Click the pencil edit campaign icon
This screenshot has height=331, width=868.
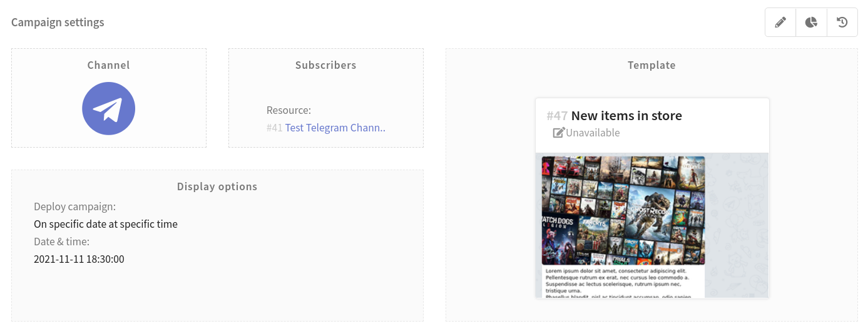click(x=780, y=23)
